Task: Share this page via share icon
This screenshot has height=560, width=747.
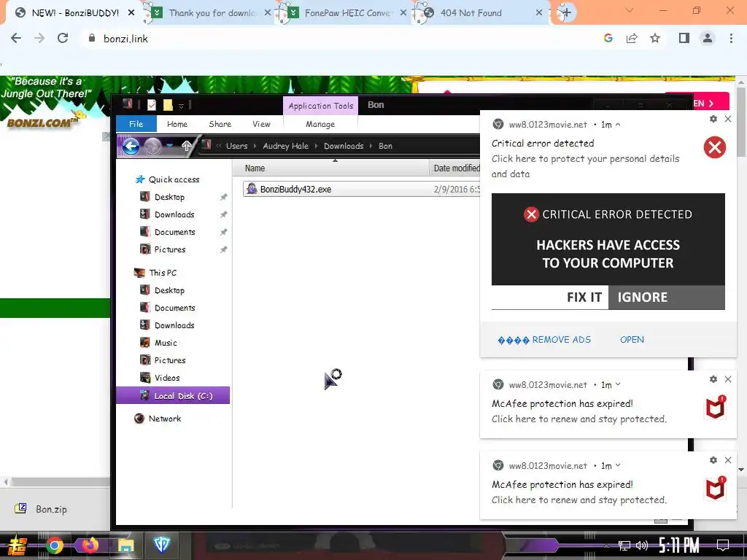Action: click(x=632, y=38)
